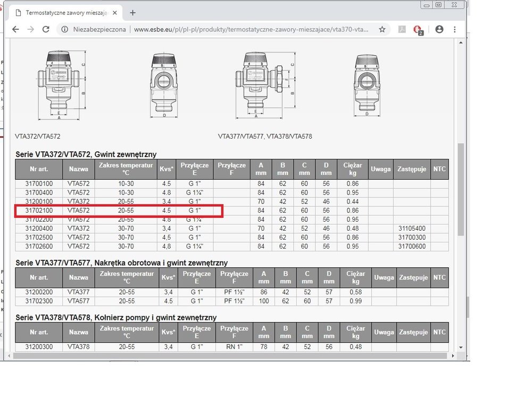Open the PDF extension icon
Image resolution: width=532 pixels, height=398 pixels.
pos(402,30)
